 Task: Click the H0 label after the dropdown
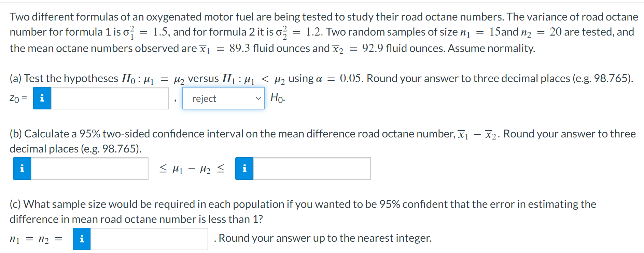(278, 98)
